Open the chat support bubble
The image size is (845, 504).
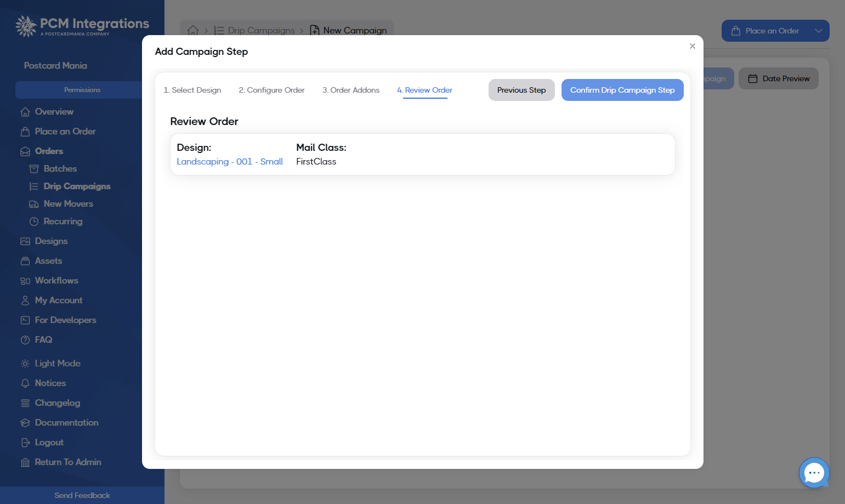814,473
